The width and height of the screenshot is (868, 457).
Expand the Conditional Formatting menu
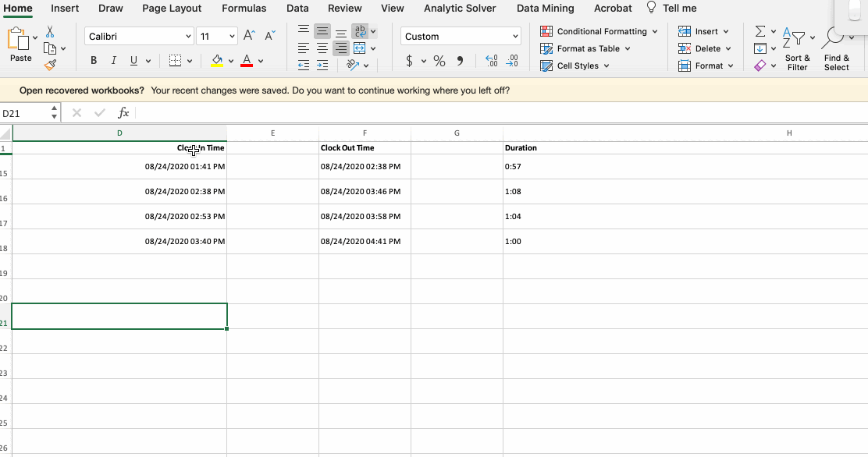(x=599, y=31)
